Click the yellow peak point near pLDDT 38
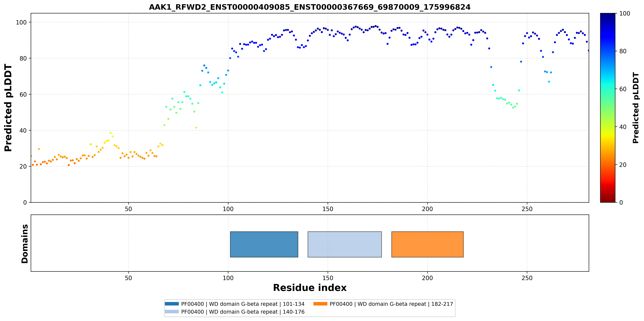The width and height of the screenshot is (644, 321). coord(111,133)
